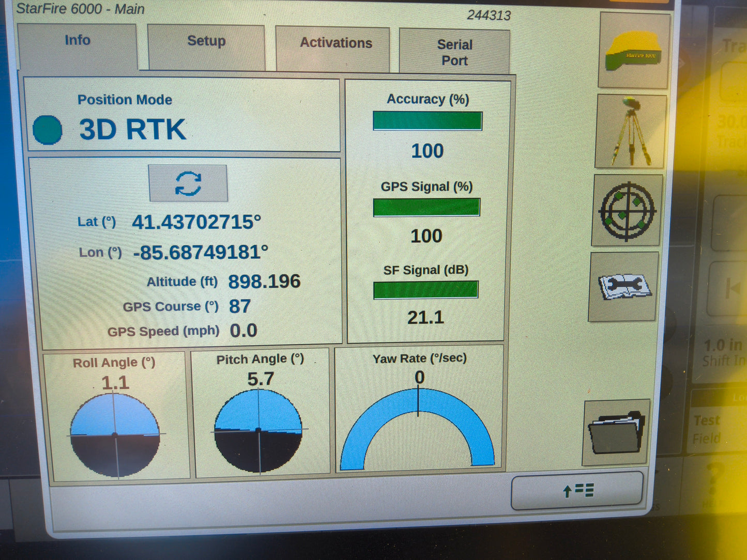Click the Test Field label
747x560 pixels.
point(709,429)
